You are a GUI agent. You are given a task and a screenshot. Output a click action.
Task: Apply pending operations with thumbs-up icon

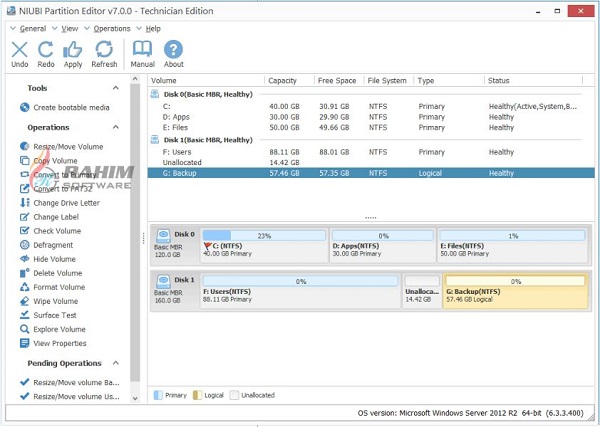pyautogui.click(x=72, y=50)
